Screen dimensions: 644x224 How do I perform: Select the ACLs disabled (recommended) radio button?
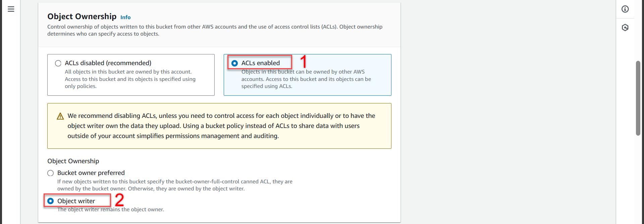[58, 63]
